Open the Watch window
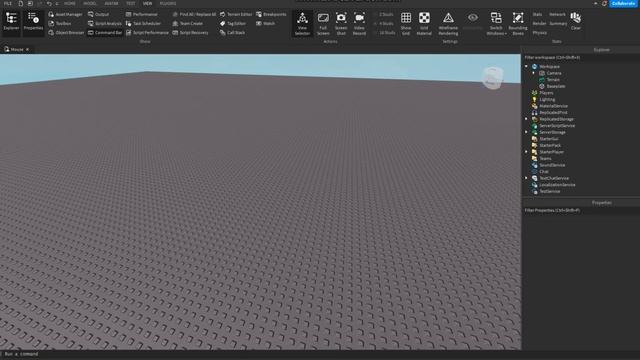This screenshot has height=360, width=640. 265,24
